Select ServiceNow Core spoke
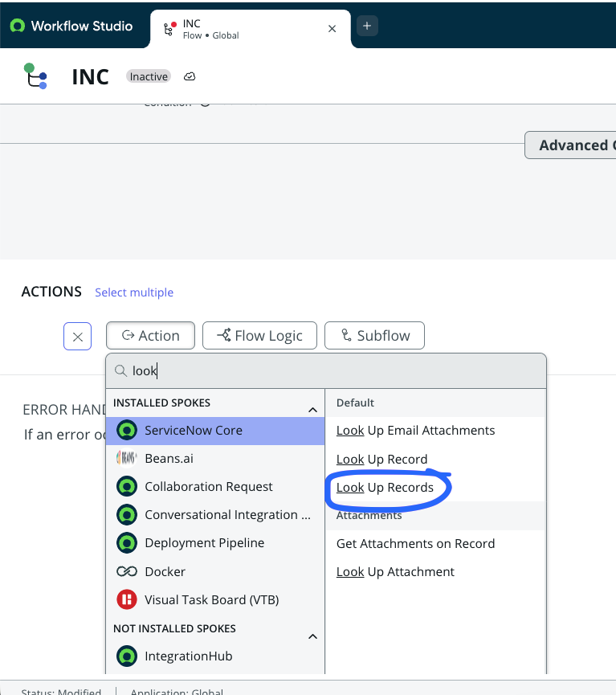Image resolution: width=616 pixels, height=695 pixels. 215,431
